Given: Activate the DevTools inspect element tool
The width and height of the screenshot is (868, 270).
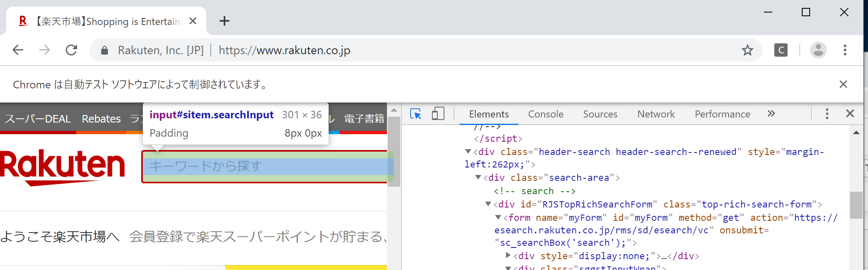Looking at the screenshot, I should (416, 114).
